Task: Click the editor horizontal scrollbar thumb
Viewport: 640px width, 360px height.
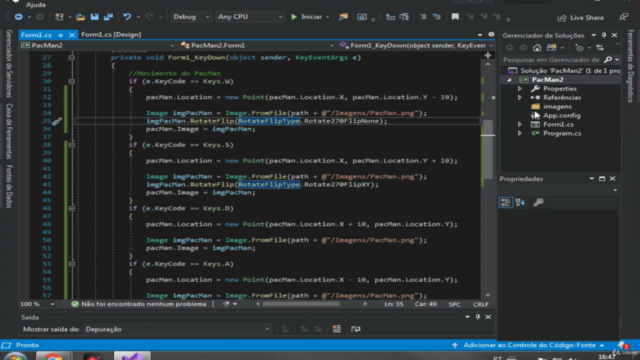Action: 301,304
